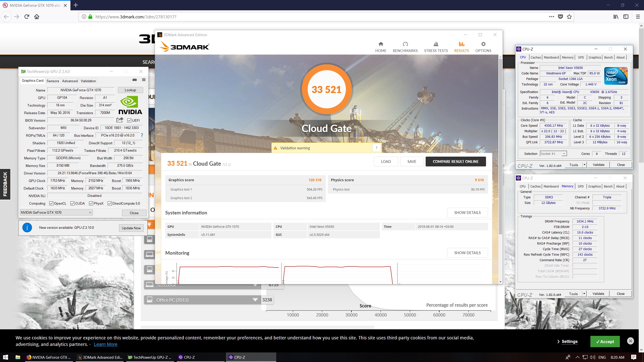The height and width of the screenshot is (362, 644).
Task: Open the Firefox hamburger menu
Action: [638, 17]
